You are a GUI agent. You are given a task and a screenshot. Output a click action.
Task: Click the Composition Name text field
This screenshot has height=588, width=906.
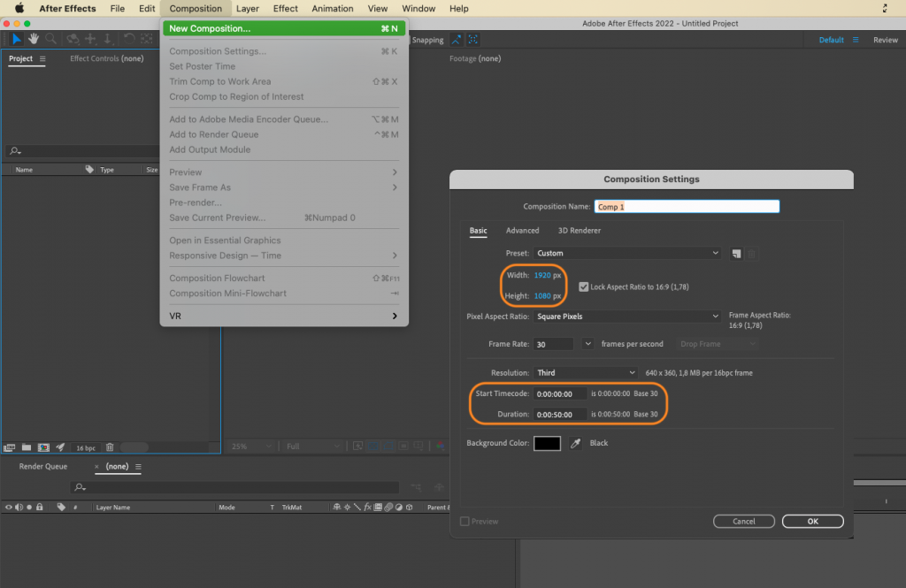pos(687,207)
